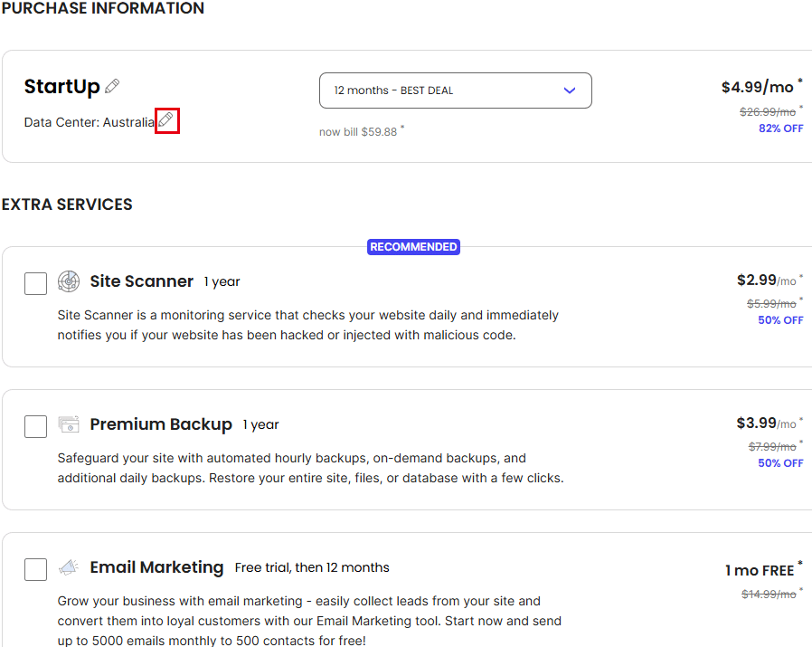Click the RECOMMENDED badge

[x=413, y=247]
